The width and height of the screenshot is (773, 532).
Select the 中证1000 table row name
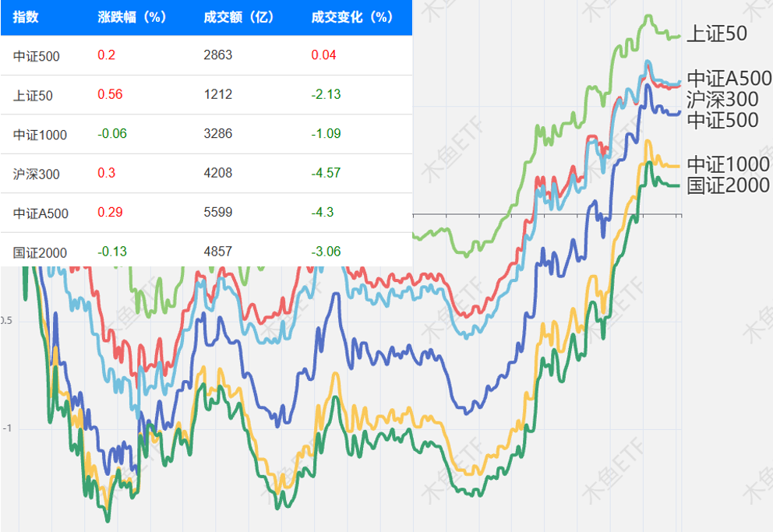[40, 135]
